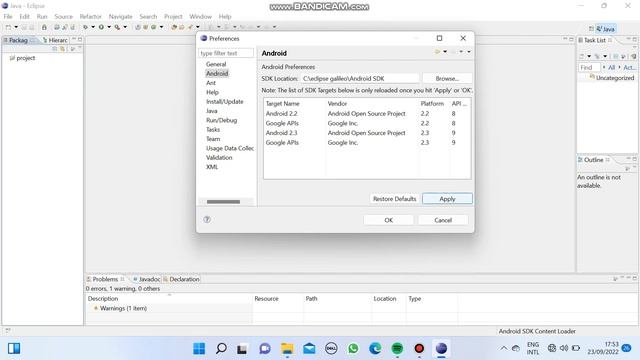Click the New Java Class green icon
The image size is (640, 360).
(x=153, y=27)
